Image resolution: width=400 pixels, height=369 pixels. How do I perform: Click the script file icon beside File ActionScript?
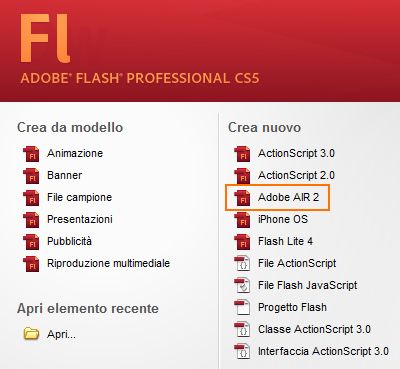pyautogui.click(x=242, y=264)
